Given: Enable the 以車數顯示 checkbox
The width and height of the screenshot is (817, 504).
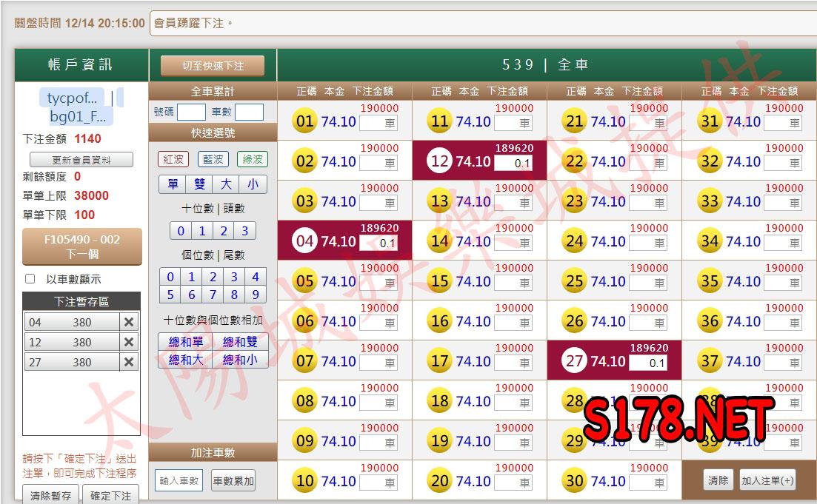Looking at the screenshot, I should tap(30, 279).
